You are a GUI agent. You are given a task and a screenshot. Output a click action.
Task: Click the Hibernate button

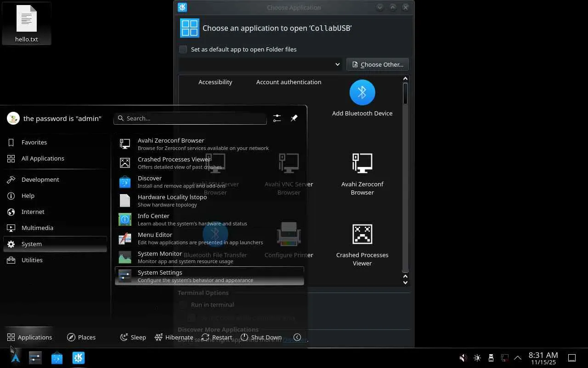tap(174, 337)
